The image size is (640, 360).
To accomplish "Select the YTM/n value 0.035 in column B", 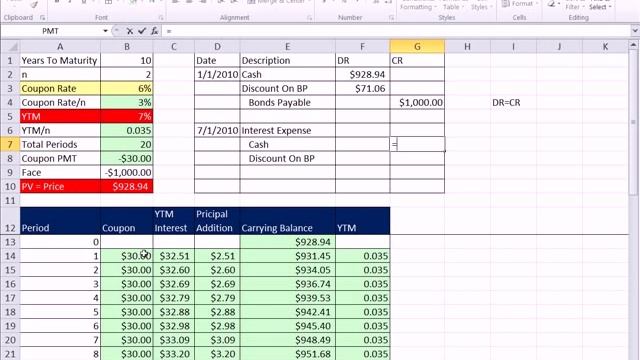I will click(127, 131).
